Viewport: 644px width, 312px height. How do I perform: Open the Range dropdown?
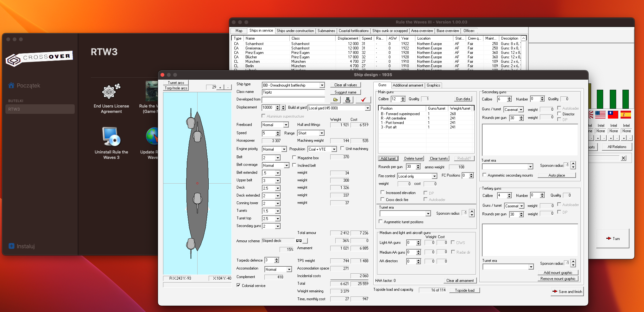[322, 133]
